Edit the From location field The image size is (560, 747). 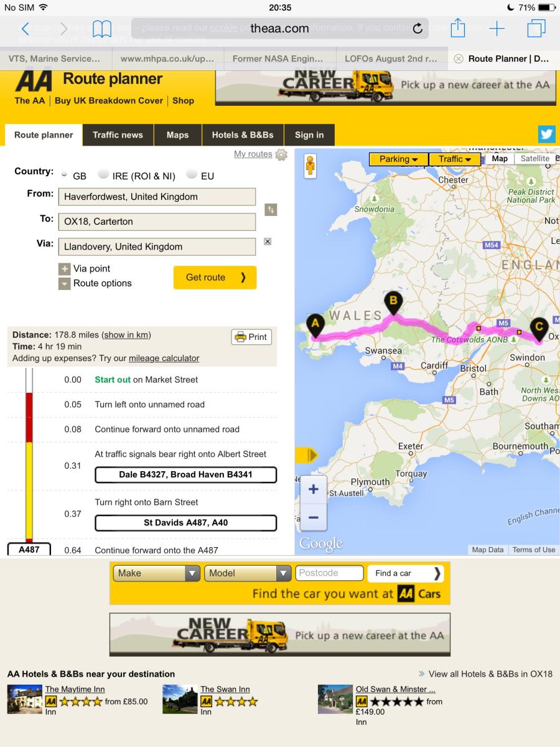(x=157, y=197)
